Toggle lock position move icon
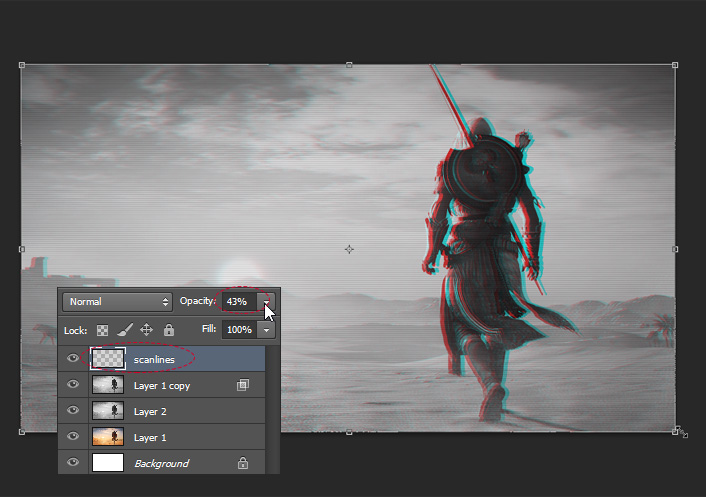The height and width of the screenshot is (497, 706). click(146, 330)
